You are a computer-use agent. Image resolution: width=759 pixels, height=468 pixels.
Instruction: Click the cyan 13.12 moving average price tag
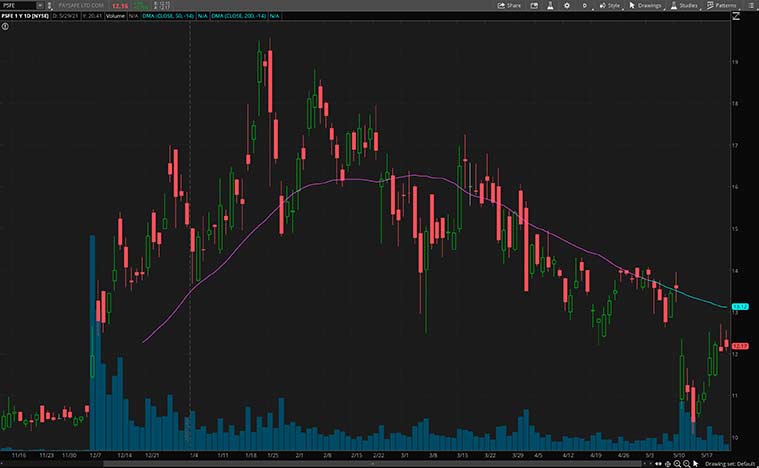point(740,306)
